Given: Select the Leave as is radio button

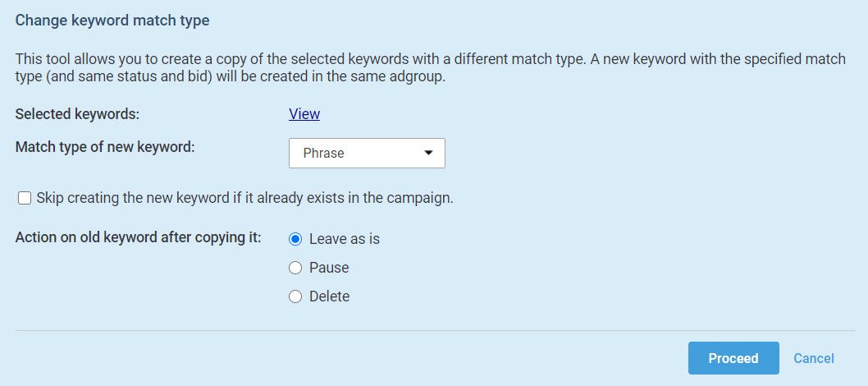Looking at the screenshot, I should coord(295,239).
